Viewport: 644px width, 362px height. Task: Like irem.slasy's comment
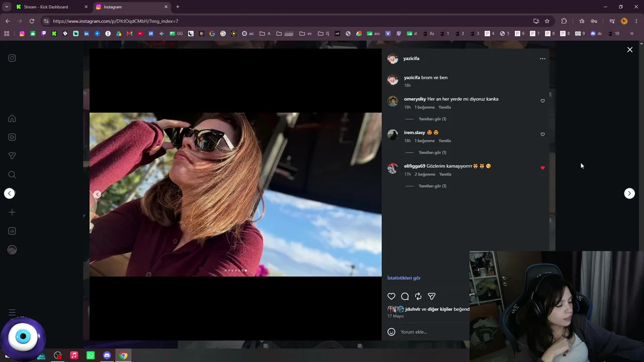coord(542,135)
